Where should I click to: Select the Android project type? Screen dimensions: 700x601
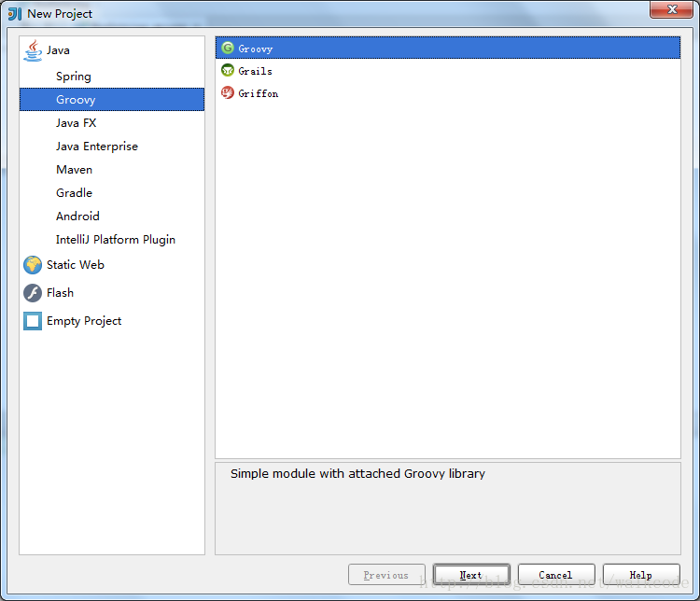[77, 217]
